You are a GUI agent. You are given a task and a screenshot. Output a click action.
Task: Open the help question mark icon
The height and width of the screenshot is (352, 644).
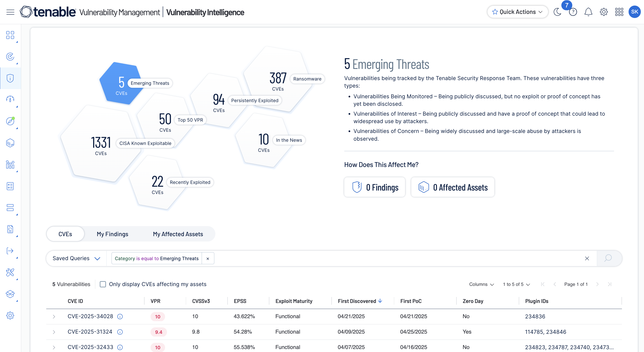coord(573,12)
